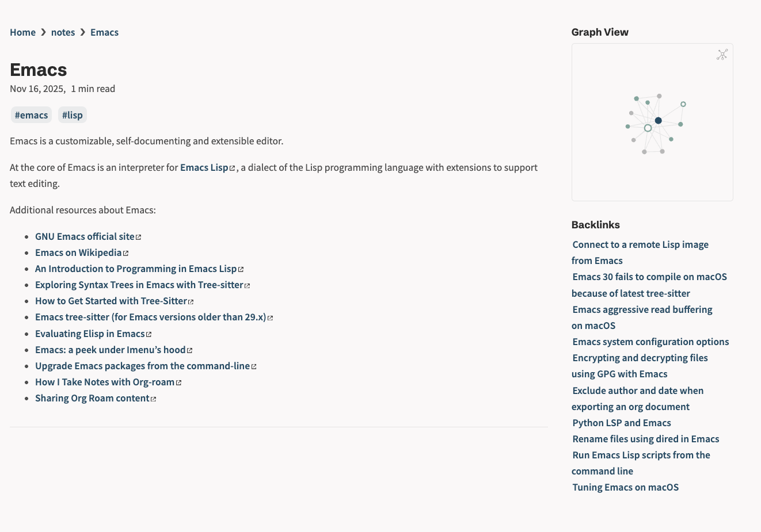Screen dimensions: 761x532
Task: Click the hollow green ring graph node
Action: tap(648, 128)
